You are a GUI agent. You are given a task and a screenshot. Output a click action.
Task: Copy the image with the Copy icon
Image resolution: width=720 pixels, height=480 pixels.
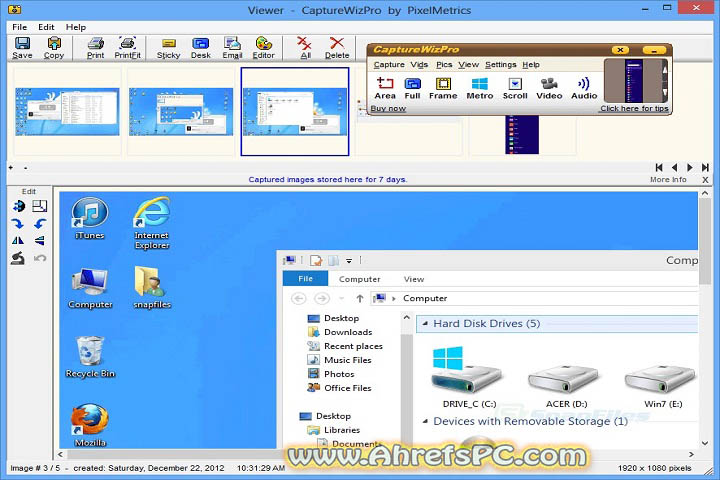click(x=54, y=48)
